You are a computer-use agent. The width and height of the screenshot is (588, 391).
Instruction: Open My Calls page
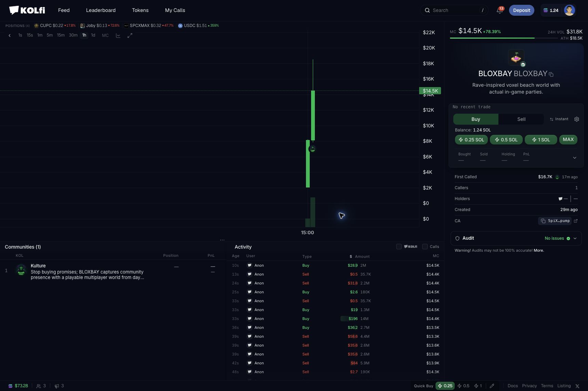pyautogui.click(x=175, y=10)
